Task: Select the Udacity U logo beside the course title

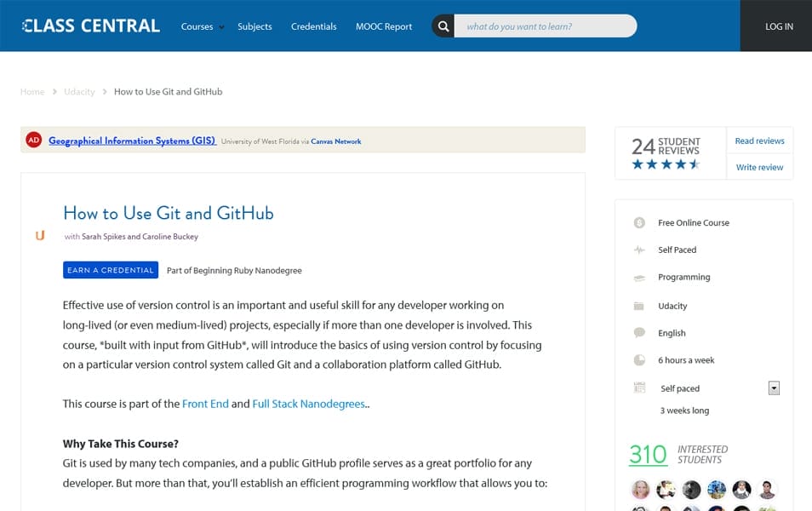Action: pyautogui.click(x=40, y=237)
